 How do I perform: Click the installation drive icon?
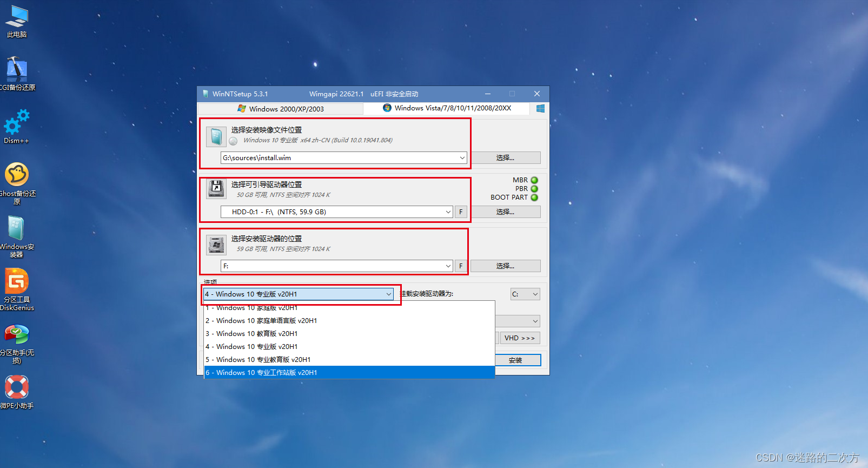point(216,245)
